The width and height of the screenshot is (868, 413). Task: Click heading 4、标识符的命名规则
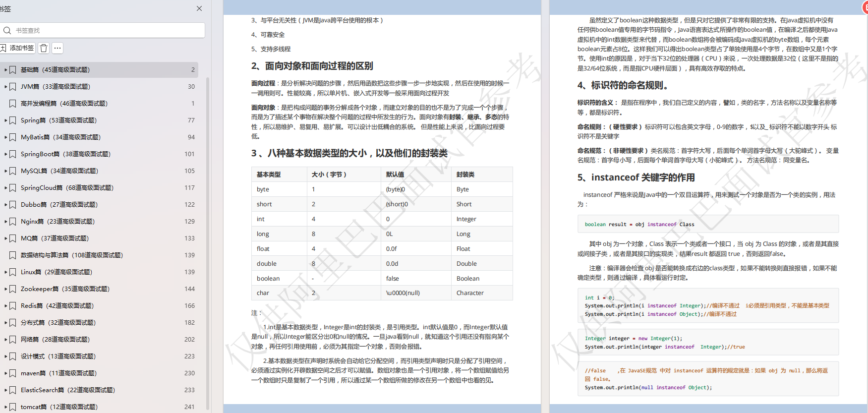tap(623, 85)
